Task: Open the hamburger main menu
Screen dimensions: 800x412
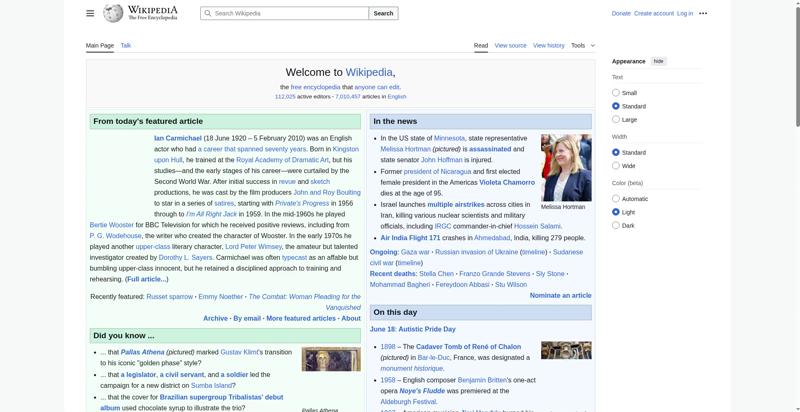Action: 90,13
